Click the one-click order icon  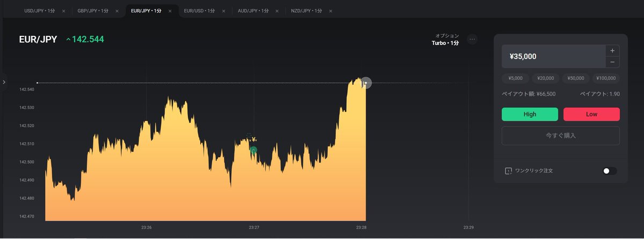point(508,171)
